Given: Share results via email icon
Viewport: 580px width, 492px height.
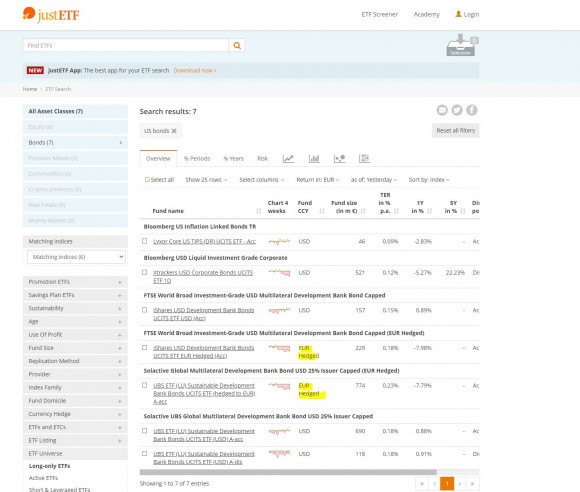Looking at the screenshot, I should 442,110.
